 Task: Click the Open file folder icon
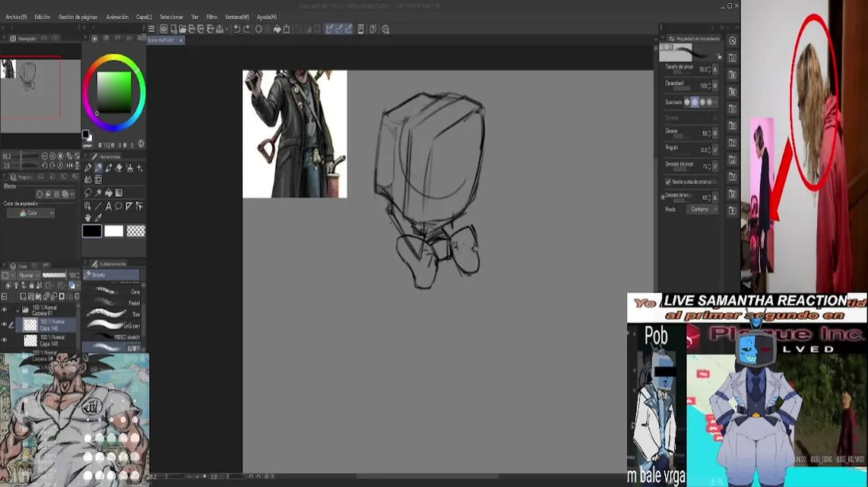tap(183, 29)
